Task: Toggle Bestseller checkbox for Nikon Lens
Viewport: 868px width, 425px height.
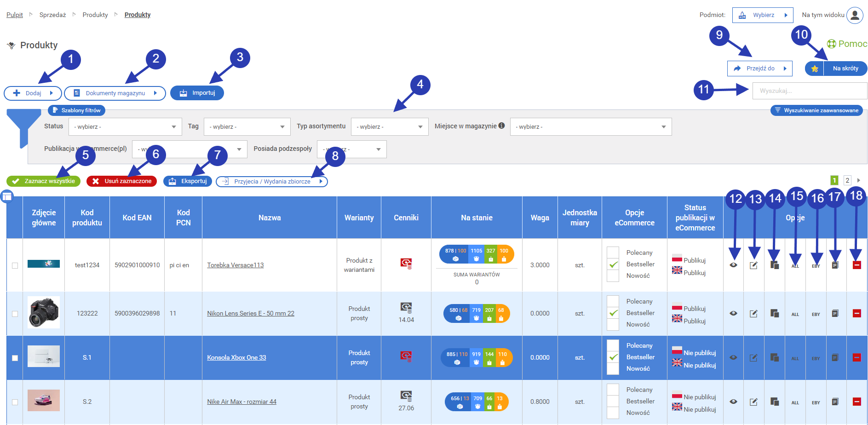Action: pyautogui.click(x=613, y=313)
